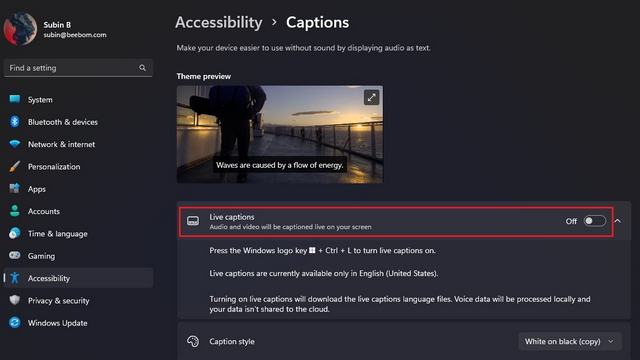
Task: Click the Windows Update refresh icon
Action: point(15,322)
